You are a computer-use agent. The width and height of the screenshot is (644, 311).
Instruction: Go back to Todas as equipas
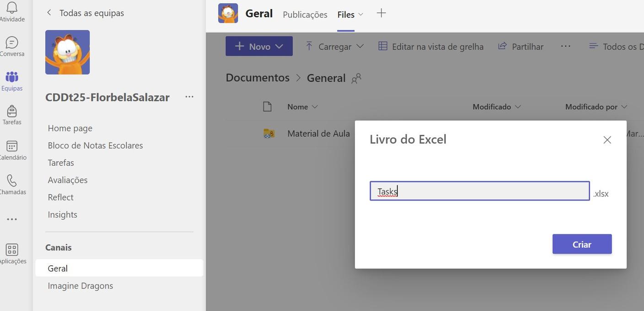[x=85, y=13]
